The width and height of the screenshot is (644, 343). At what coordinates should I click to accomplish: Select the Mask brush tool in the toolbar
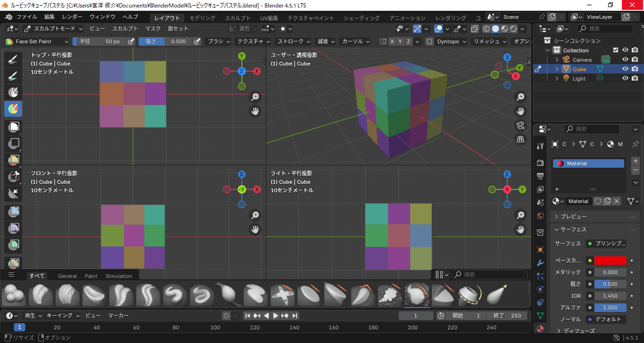tap(13, 92)
